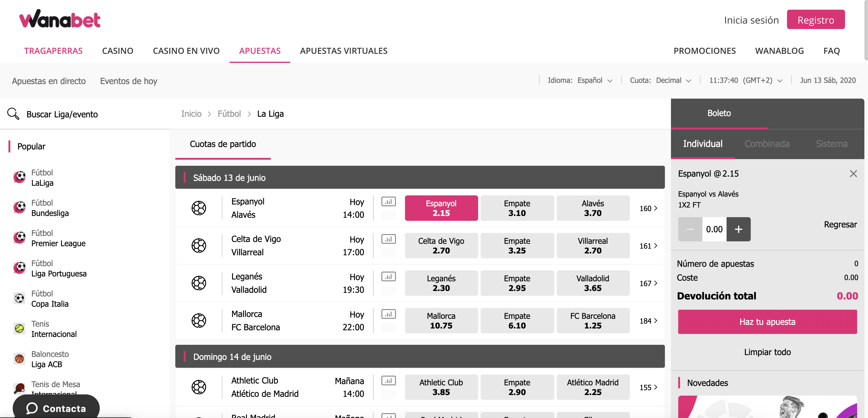Open LaLiga football sidebar icon
The height and width of the screenshot is (418, 868).
pos(20,177)
